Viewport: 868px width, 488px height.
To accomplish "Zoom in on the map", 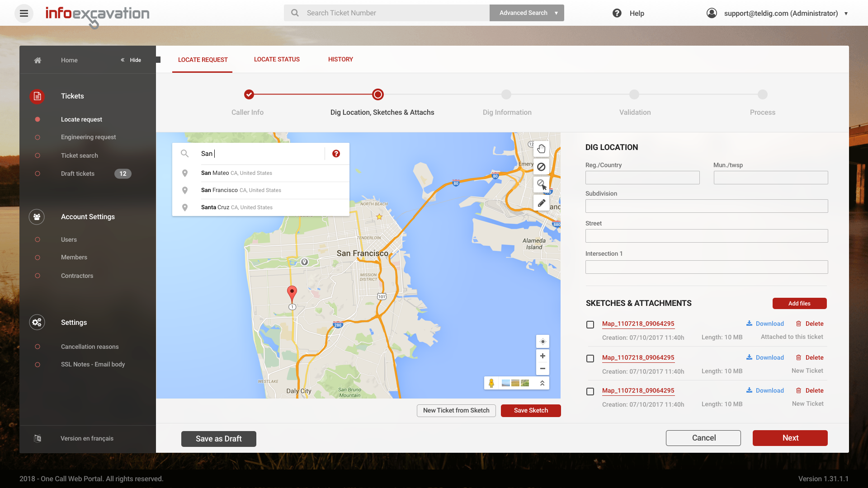I will [542, 356].
